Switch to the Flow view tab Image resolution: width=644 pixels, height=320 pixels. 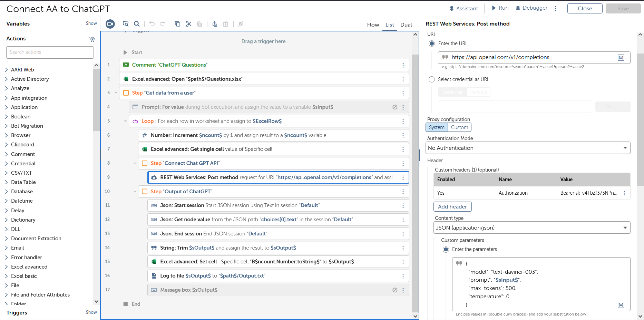point(373,25)
